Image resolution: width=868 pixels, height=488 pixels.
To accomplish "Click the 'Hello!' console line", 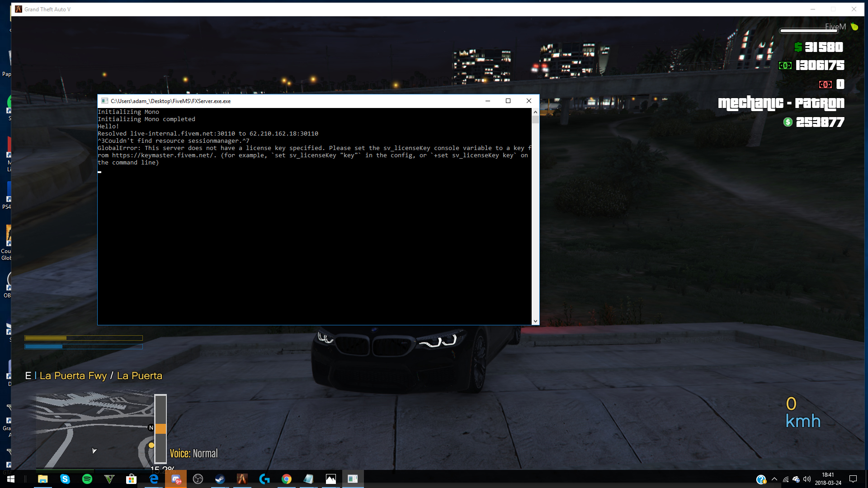I will [x=108, y=127].
